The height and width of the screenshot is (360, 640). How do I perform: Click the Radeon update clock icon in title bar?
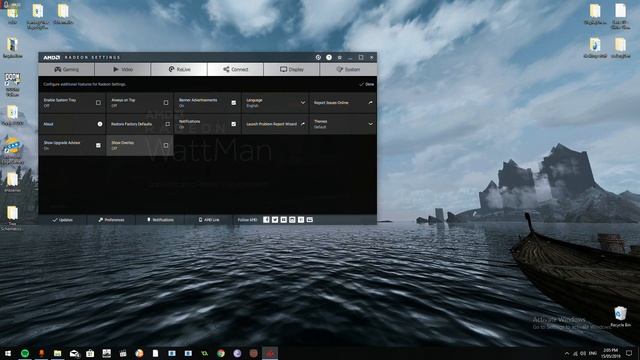point(318,58)
